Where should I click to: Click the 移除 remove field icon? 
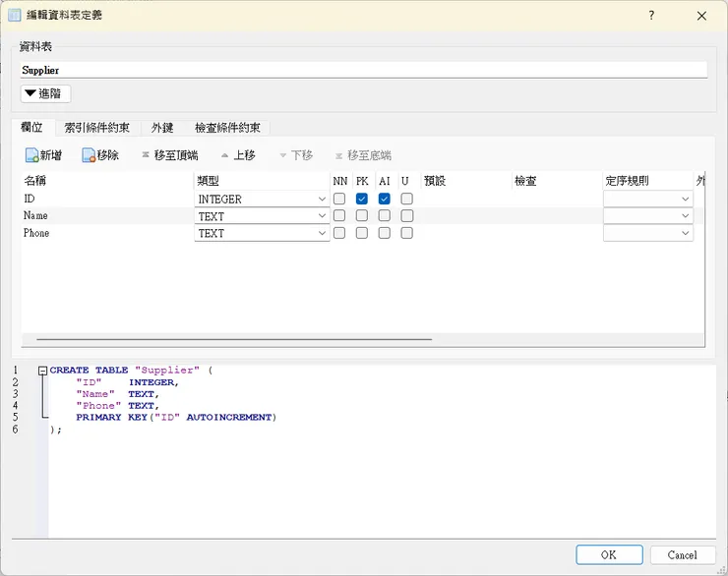89,155
